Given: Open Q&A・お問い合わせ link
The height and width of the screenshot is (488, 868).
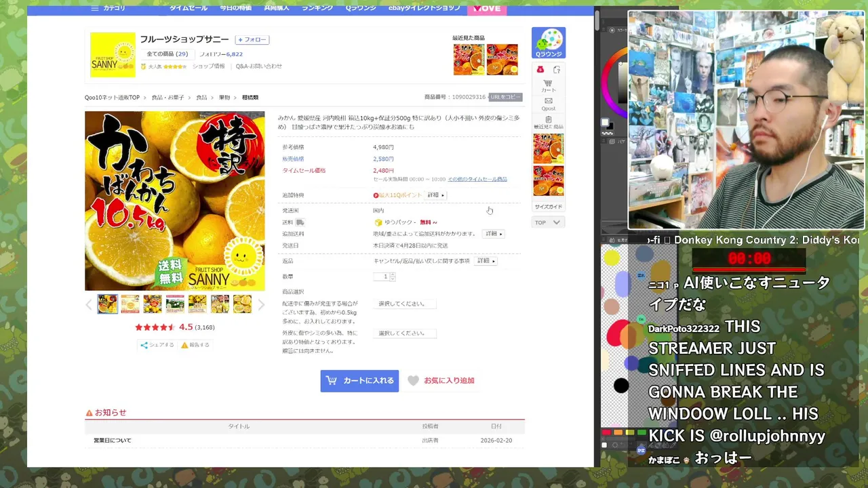Looking at the screenshot, I should [x=258, y=66].
